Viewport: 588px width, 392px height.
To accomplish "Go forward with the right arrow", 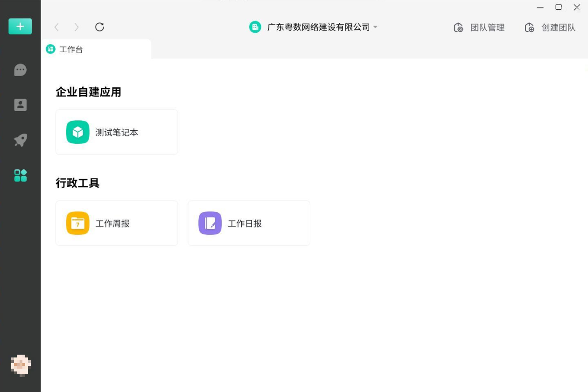I will click(77, 27).
